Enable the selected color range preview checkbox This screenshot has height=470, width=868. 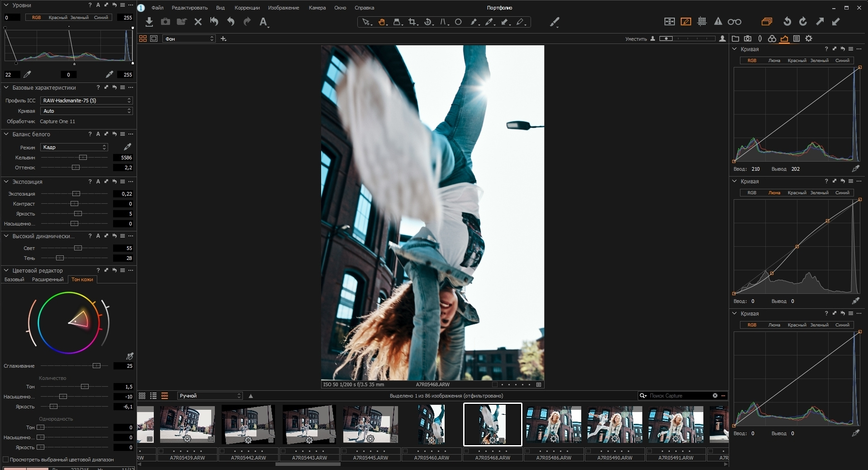click(6, 460)
